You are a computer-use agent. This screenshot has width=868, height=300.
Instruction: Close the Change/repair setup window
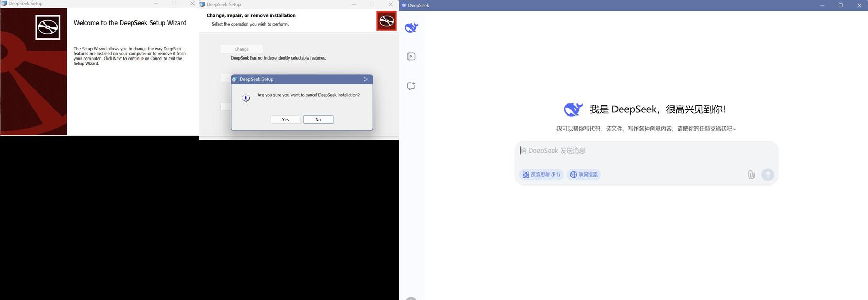390,4
